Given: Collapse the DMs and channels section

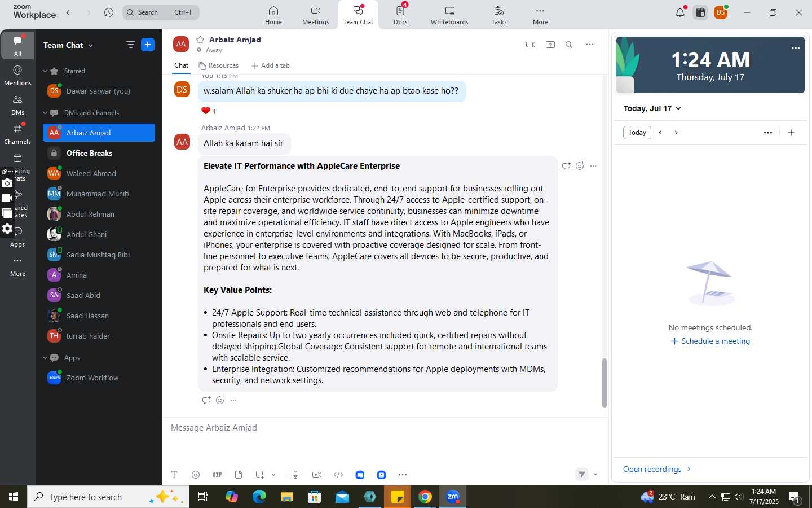Looking at the screenshot, I should pos(45,113).
